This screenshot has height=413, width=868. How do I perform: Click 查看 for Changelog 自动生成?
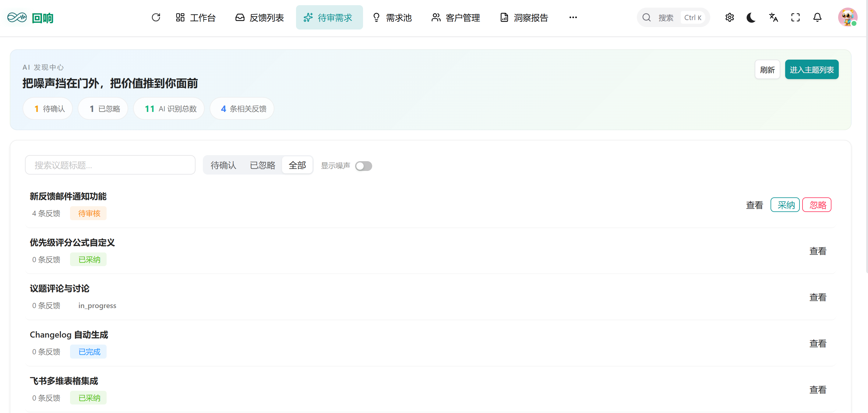tap(818, 343)
